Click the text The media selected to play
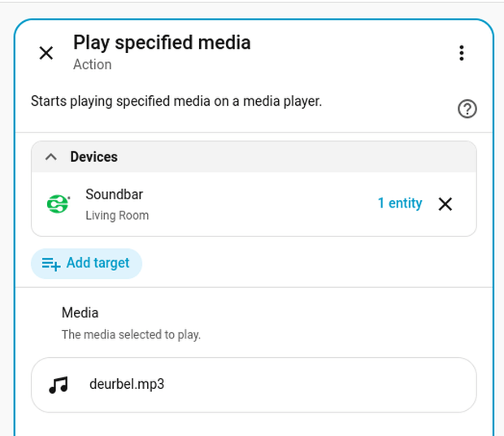The height and width of the screenshot is (436, 504). pyautogui.click(x=131, y=334)
